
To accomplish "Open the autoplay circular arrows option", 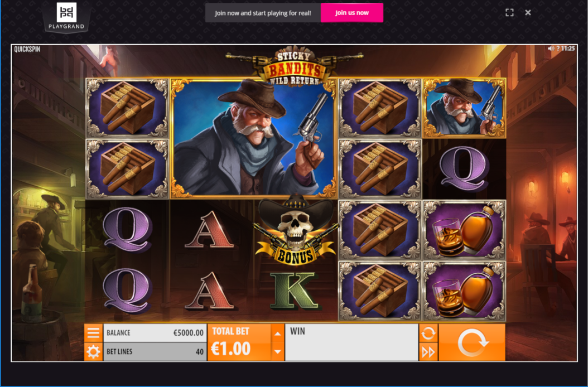I will [428, 332].
